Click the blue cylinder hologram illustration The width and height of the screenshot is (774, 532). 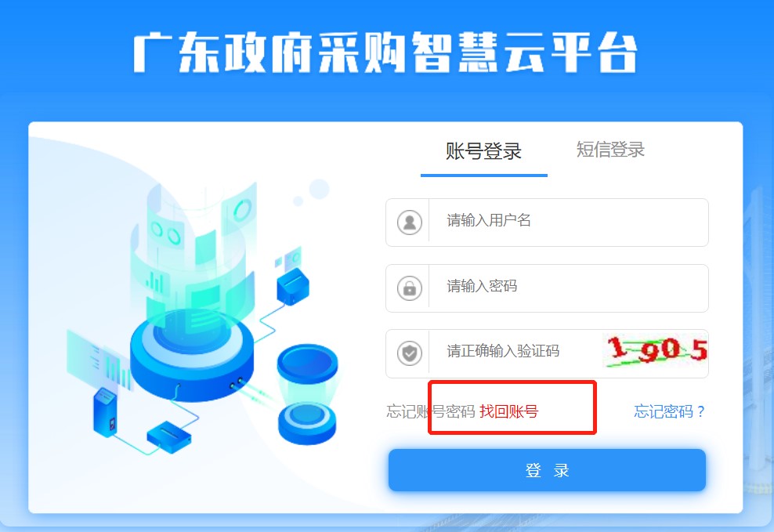click(x=308, y=395)
